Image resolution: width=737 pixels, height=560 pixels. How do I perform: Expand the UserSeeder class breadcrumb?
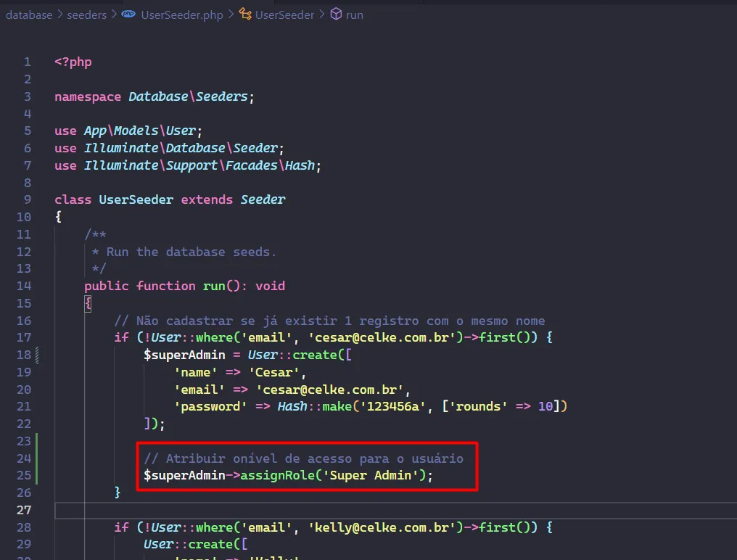tap(284, 15)
